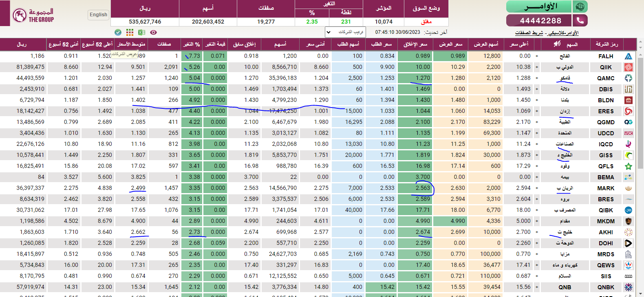Expand the QGMD row with its plus sign
644x297 pixels.
[537, 122]
